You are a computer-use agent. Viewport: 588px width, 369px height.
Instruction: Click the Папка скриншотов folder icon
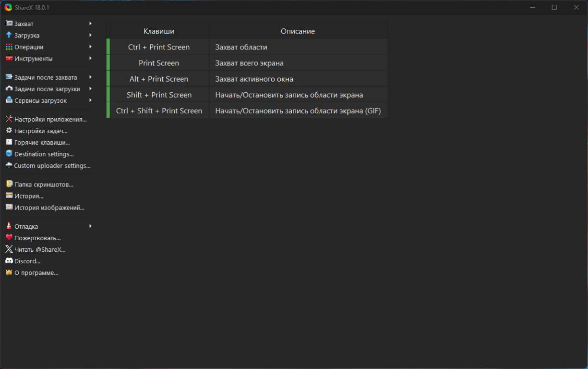[x=9, y=184]
